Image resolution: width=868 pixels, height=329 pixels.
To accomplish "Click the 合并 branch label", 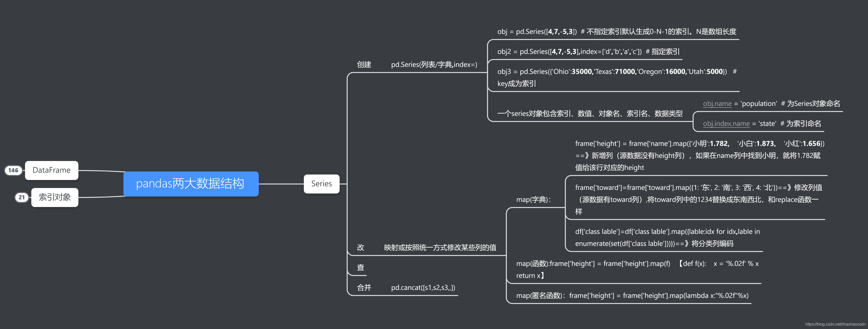I will pyautogui.click(x=364, y=287).
